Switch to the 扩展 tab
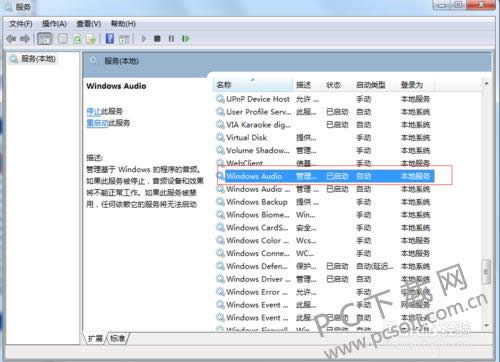 pos(95,339)
